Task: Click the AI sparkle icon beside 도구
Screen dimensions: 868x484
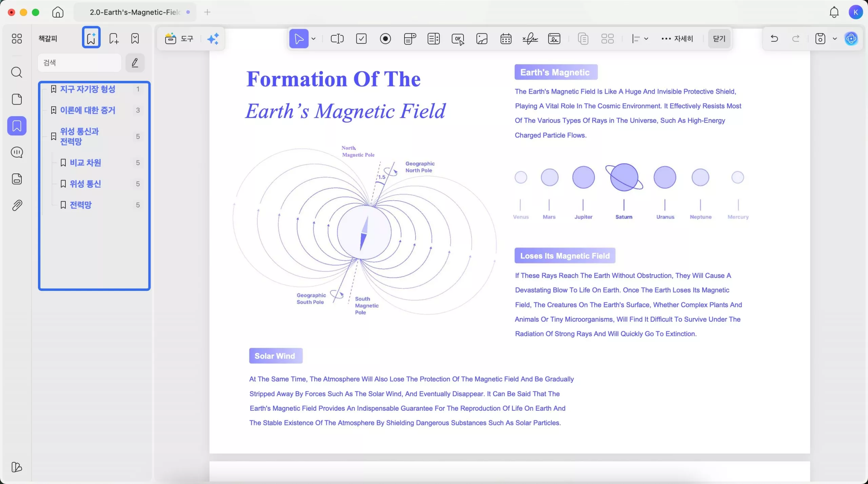Action: click(x=213, y=39)
